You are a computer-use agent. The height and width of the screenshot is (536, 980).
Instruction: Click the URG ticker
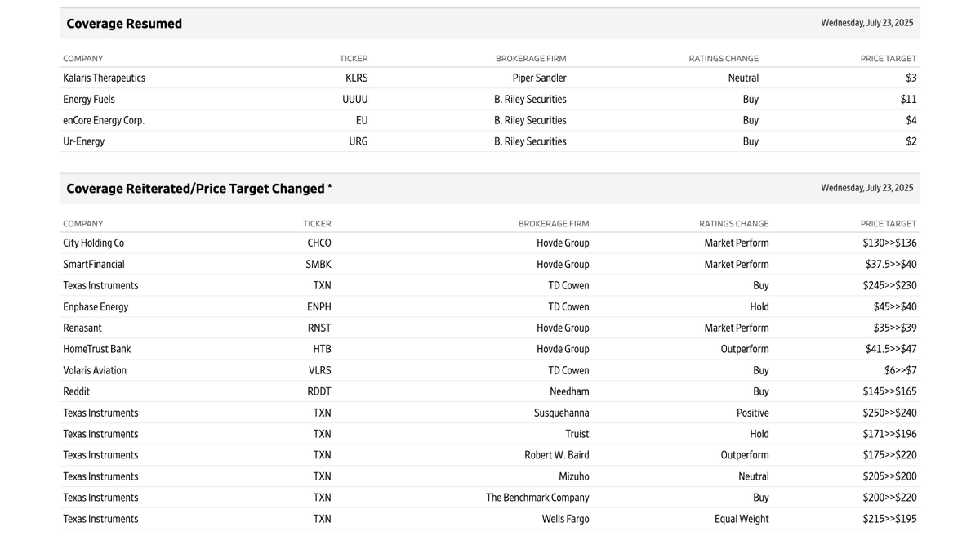point(359,141)
